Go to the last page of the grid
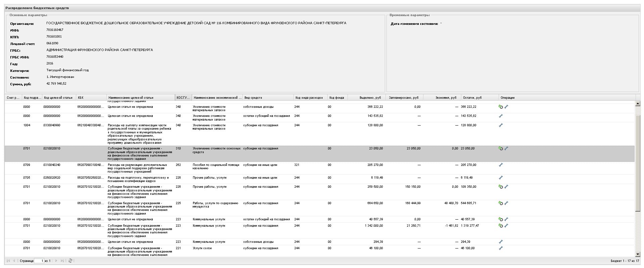 pyautogui.click(x=62, y=261)
